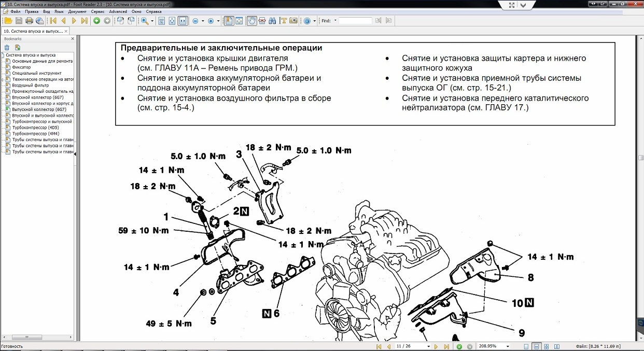The width and height of the screenshot is (644, 351).
Task: Open the Сервис menu
Action: 97,11
